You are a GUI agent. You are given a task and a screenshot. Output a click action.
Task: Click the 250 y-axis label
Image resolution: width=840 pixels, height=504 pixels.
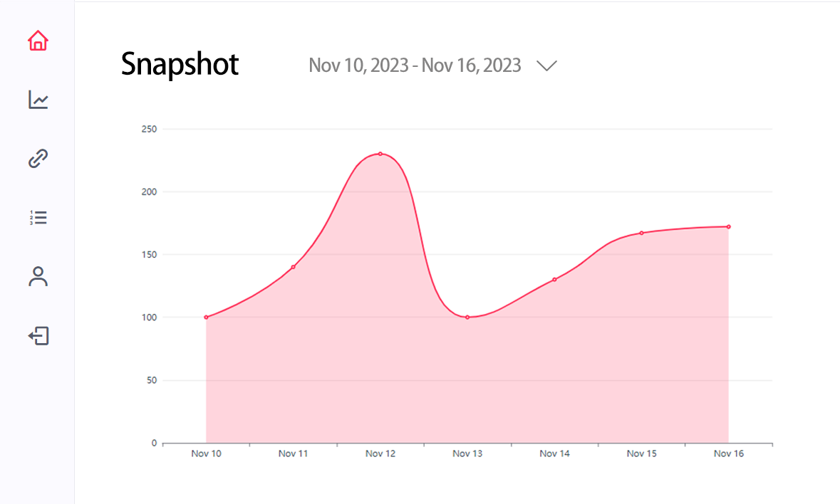click(x=149, y=129)
